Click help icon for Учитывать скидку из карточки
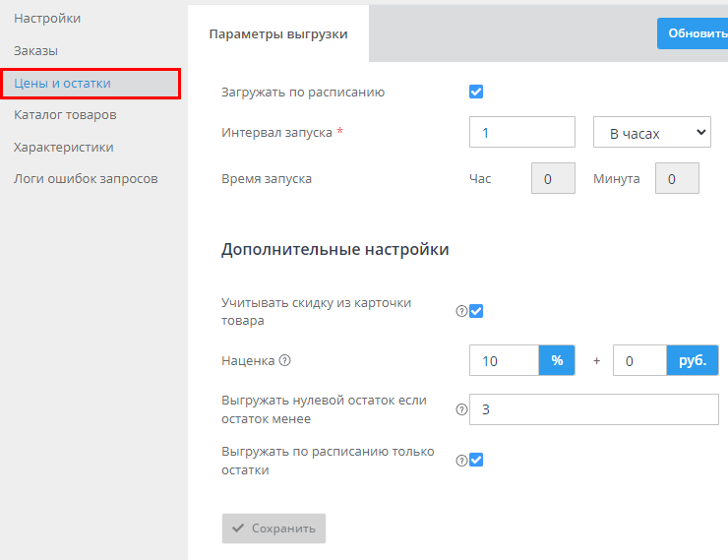Screen dimensions: 728x560 461,312
